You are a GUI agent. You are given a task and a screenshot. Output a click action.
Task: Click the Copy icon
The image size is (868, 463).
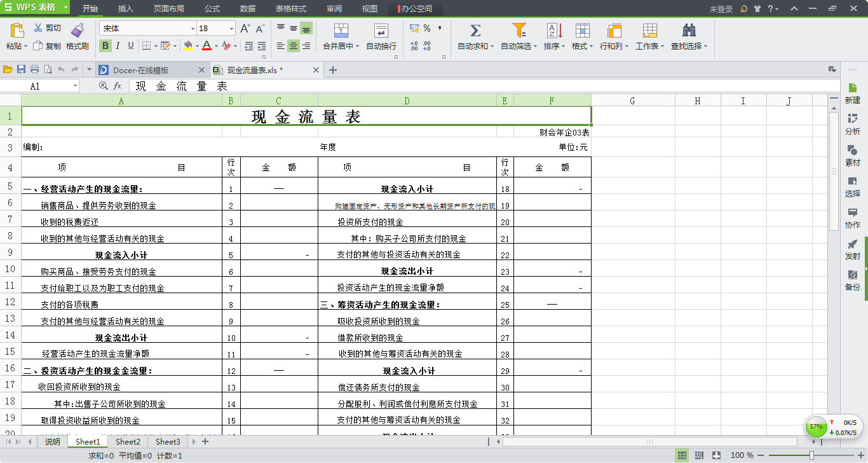(38, 46)
